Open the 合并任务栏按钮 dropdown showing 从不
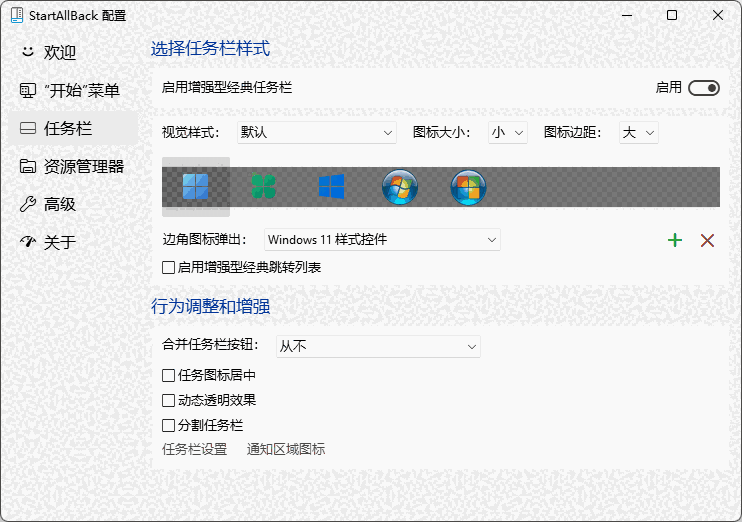The width and height of the screenshot is (742, 522). pos(378,346)
